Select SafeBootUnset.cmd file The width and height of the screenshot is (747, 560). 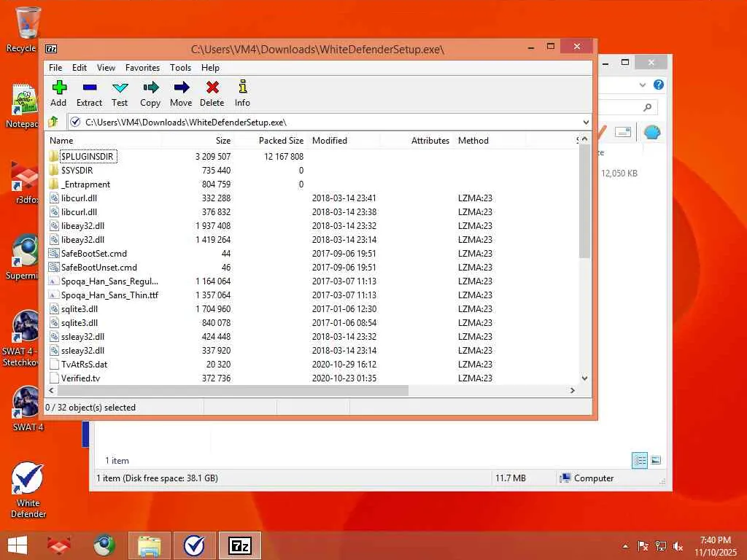(98, 267)
